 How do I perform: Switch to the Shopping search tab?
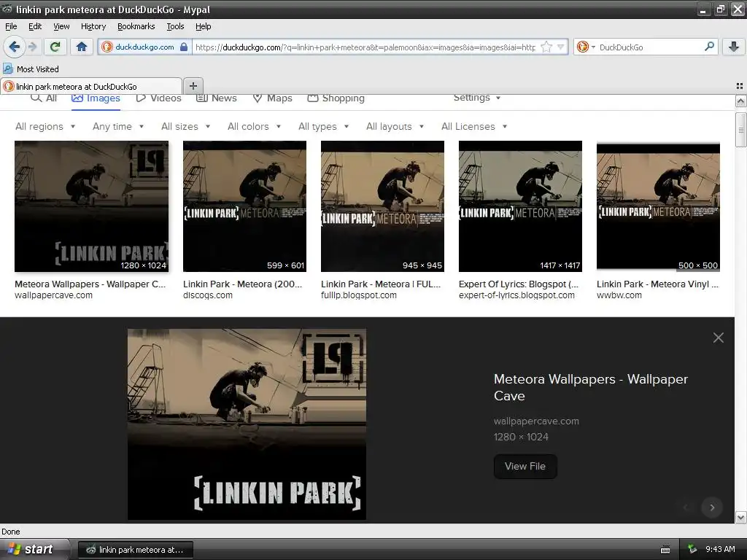[x=336, y=98]
